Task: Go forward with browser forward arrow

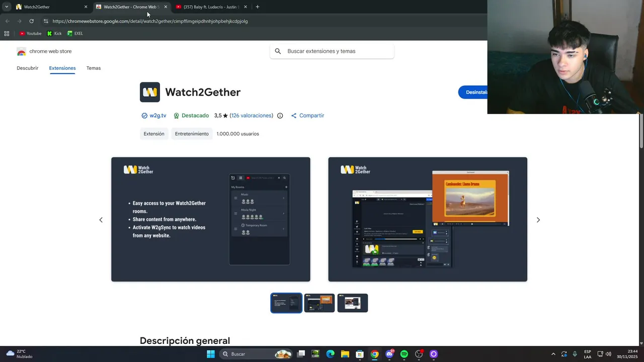Action: click(19, 21)
